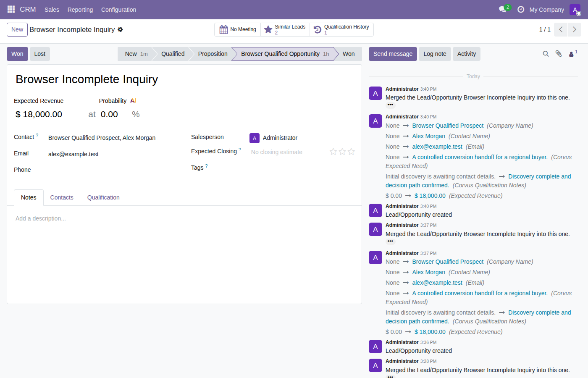Open the conversations messages icon
Viewport: 588px width, 378px height.
point(503,9)
